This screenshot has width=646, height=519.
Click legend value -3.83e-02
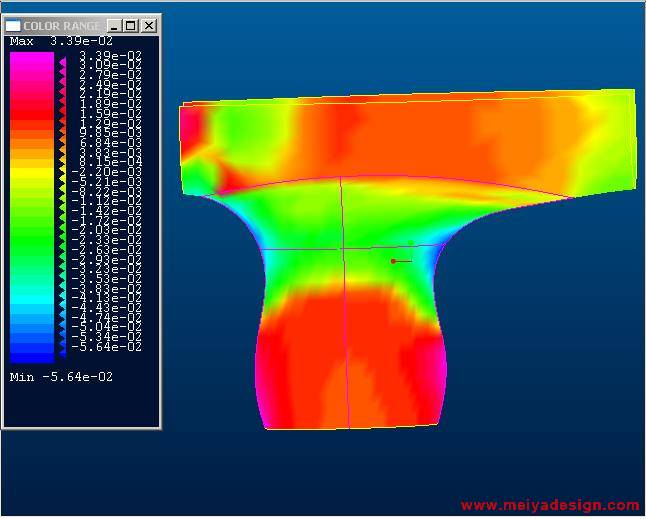[x=107, y=288]
